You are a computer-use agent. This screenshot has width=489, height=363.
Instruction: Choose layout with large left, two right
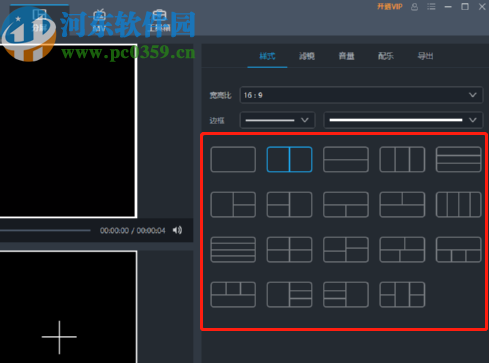point(233,204)
